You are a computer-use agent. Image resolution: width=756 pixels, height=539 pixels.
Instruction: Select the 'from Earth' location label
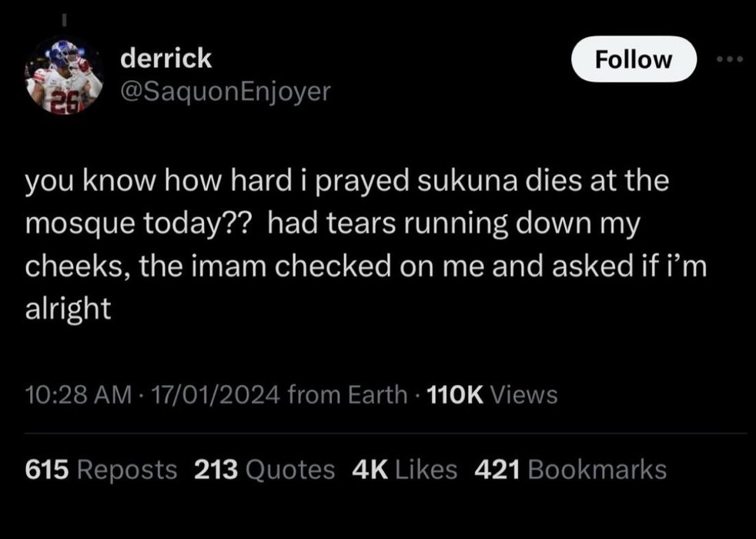tap(346, 395)
